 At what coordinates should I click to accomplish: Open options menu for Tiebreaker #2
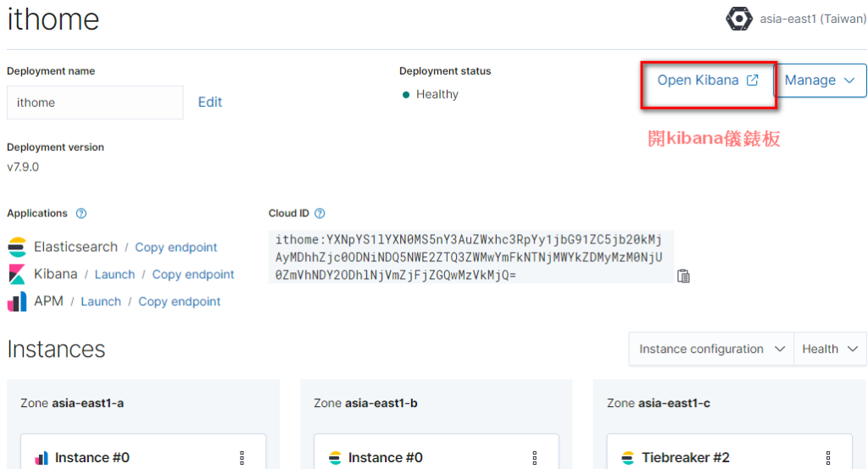[828, 457]
